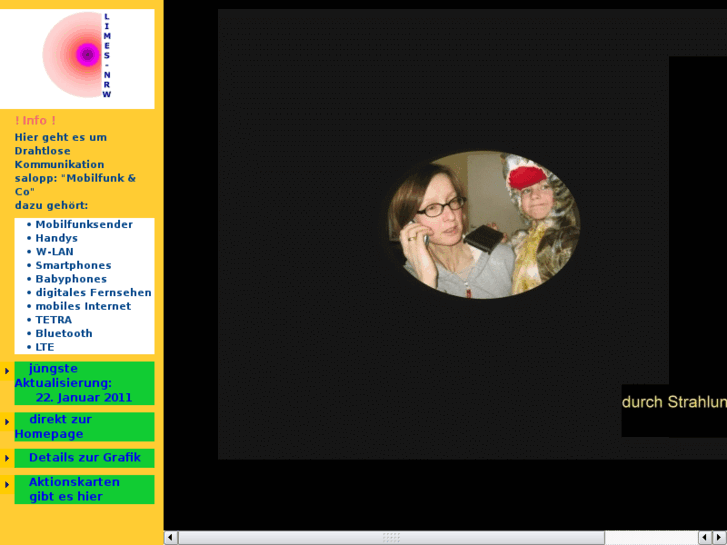This screenshot has width=727, height=545.
Task: Click the empty scrollbar track right of thumb
Action: 650,537
